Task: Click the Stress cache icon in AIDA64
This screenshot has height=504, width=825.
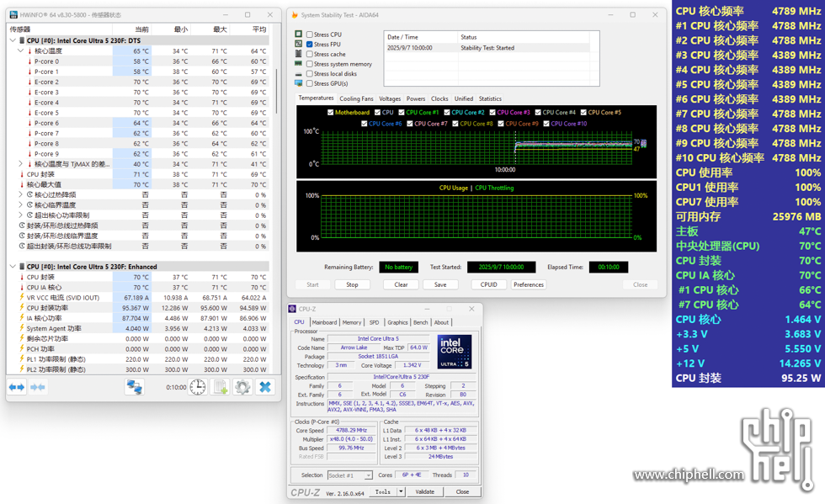Action: point(298,54)
